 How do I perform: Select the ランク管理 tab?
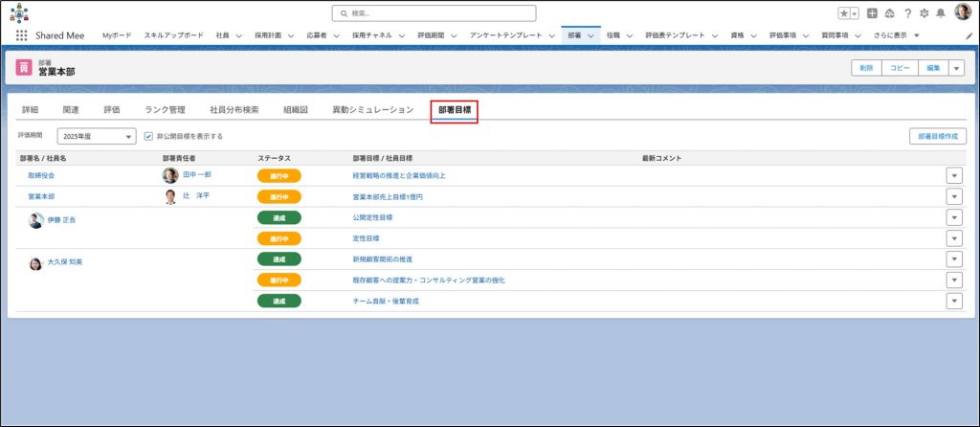pos(165,110)
